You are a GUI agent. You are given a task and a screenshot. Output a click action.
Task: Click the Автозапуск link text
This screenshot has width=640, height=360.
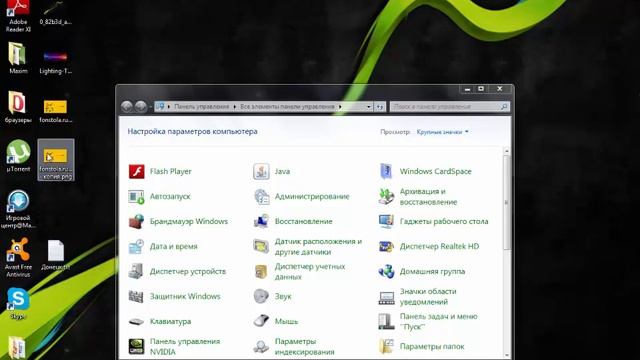pos(170,197)
